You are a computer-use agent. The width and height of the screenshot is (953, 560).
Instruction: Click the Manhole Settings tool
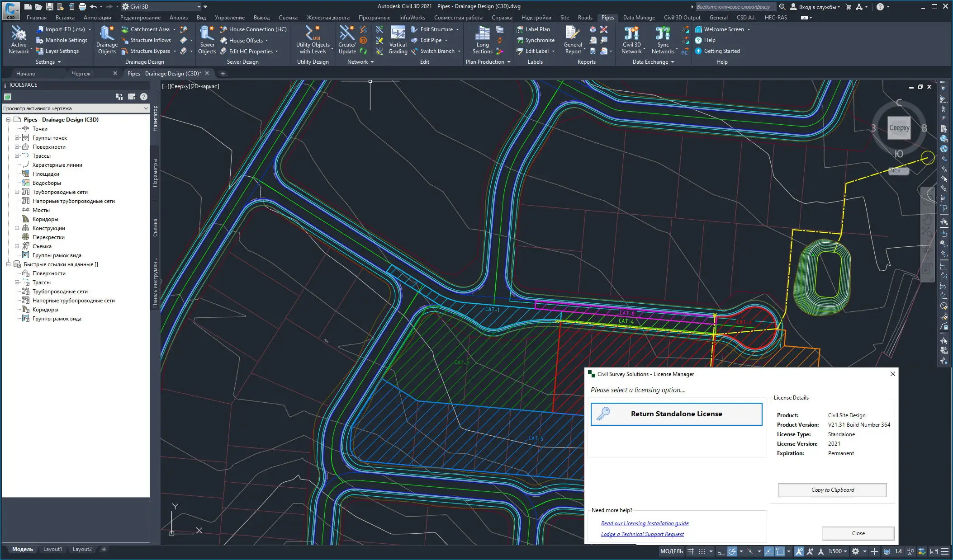pyautogui.click(x=62, y=40)
